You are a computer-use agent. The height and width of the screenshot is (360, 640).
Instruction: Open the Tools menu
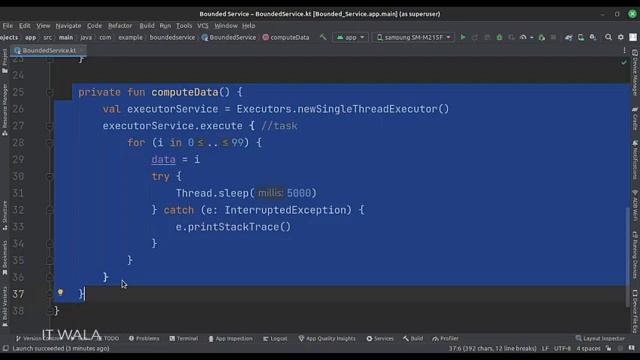[x=184, y=25]
